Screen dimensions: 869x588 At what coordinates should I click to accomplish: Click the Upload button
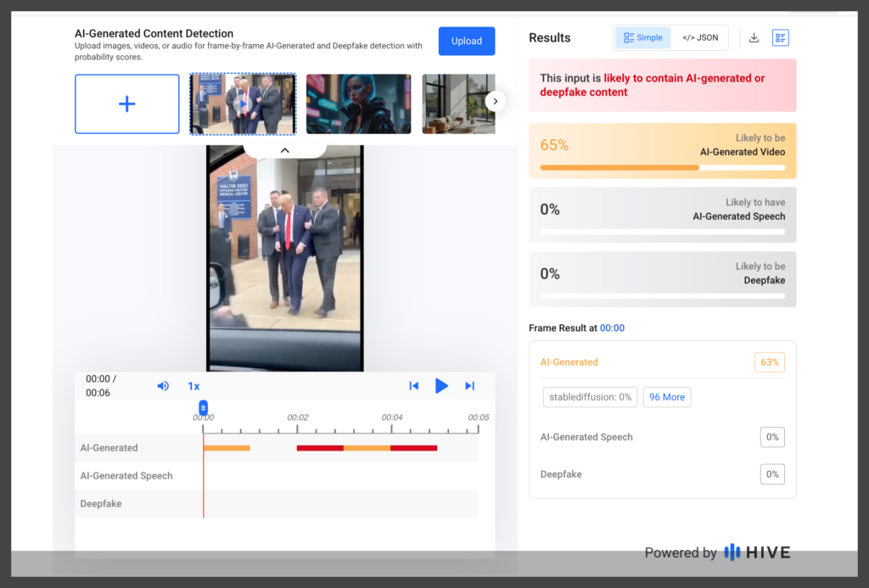coord(466,41)
